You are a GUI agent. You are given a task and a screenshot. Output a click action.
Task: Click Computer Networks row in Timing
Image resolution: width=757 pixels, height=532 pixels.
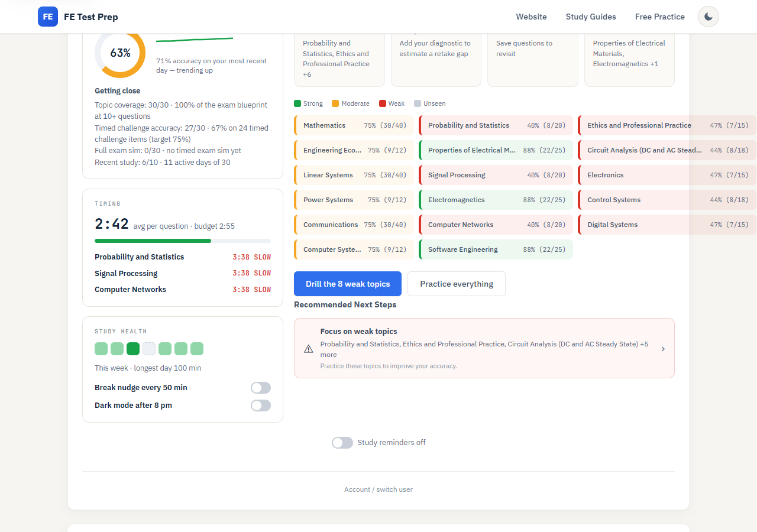[183, 290]
